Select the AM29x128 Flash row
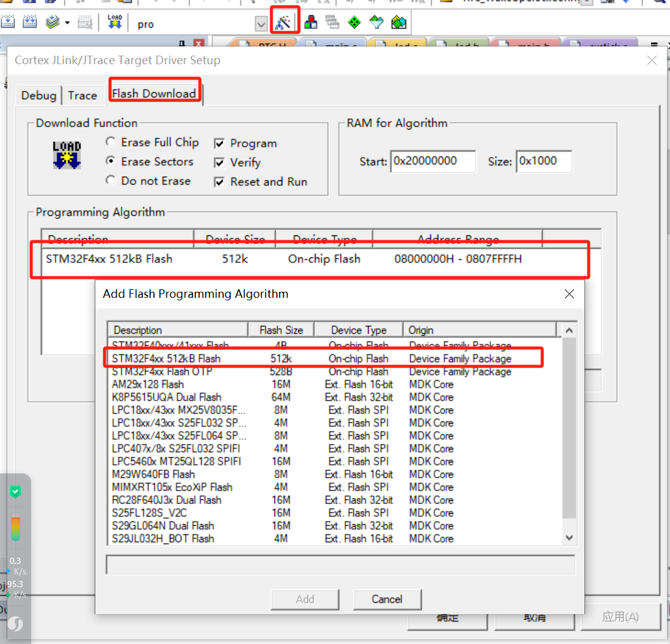 (x=334, y=385)
